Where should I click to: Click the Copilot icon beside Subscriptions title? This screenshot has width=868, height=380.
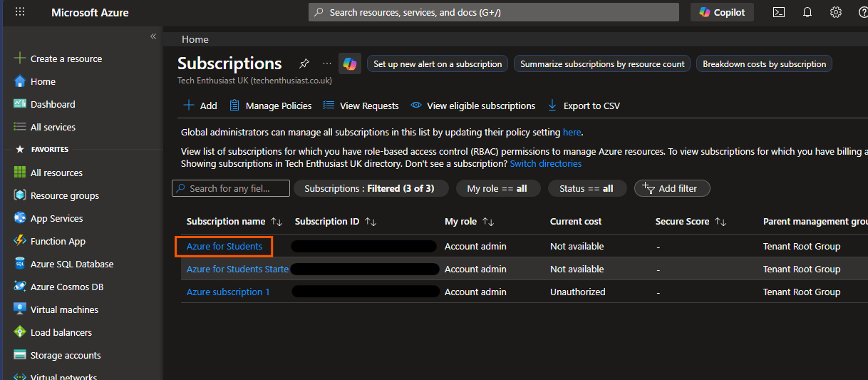pos(350,63)
